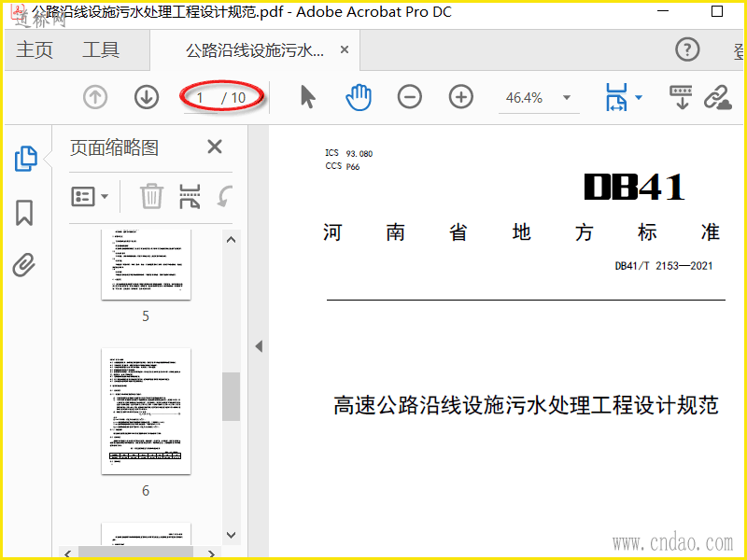The height and width of the screenshot is (560, 747).
Task: Click the rotate page icon
Action: 224,196
